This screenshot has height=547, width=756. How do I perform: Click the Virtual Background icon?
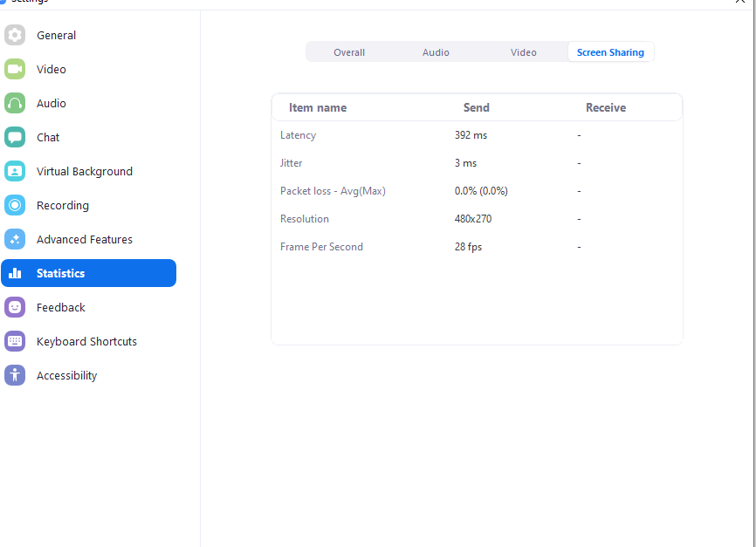(x=15, y=171)
